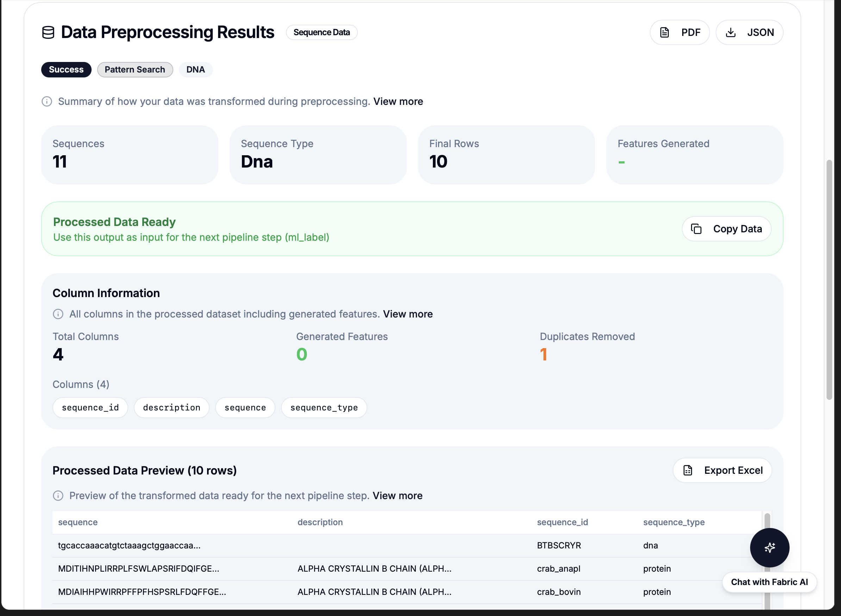Click the Success status badge
Image resolution: width=841 pixels, height=616 pixels.
click(66, 70)
